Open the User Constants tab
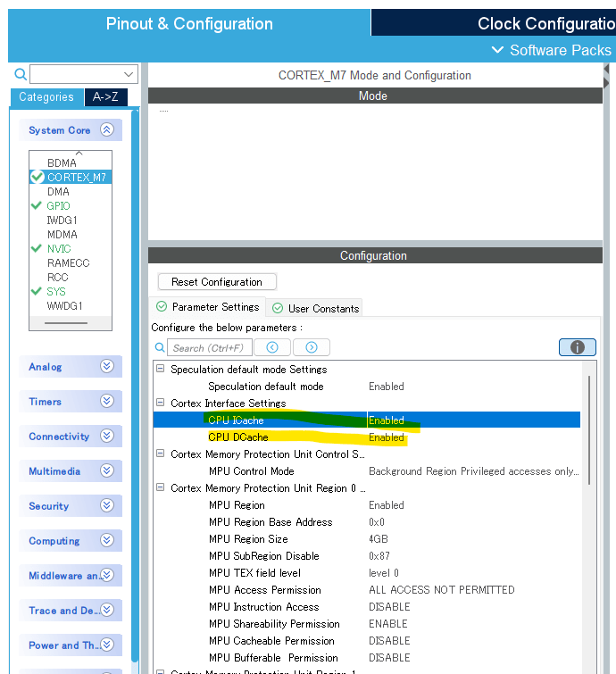Image resolution: width=616 pixels, height=674 pixels. (x=315, y=309)
